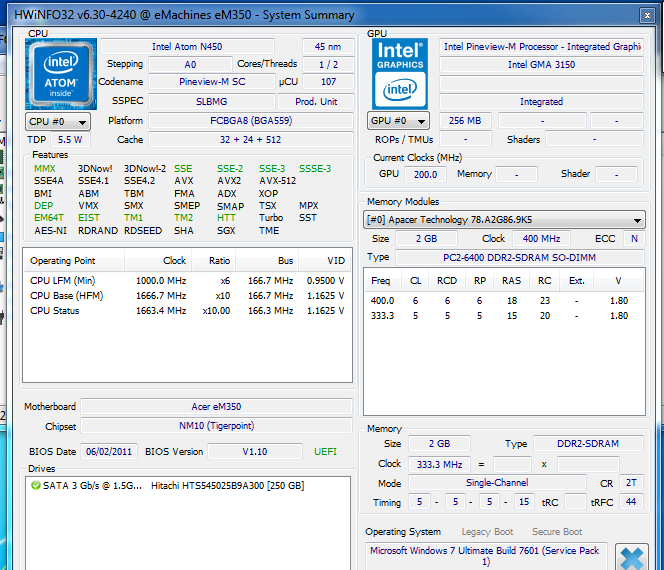
Task: Click the MMX feature label
Action: 45,169
